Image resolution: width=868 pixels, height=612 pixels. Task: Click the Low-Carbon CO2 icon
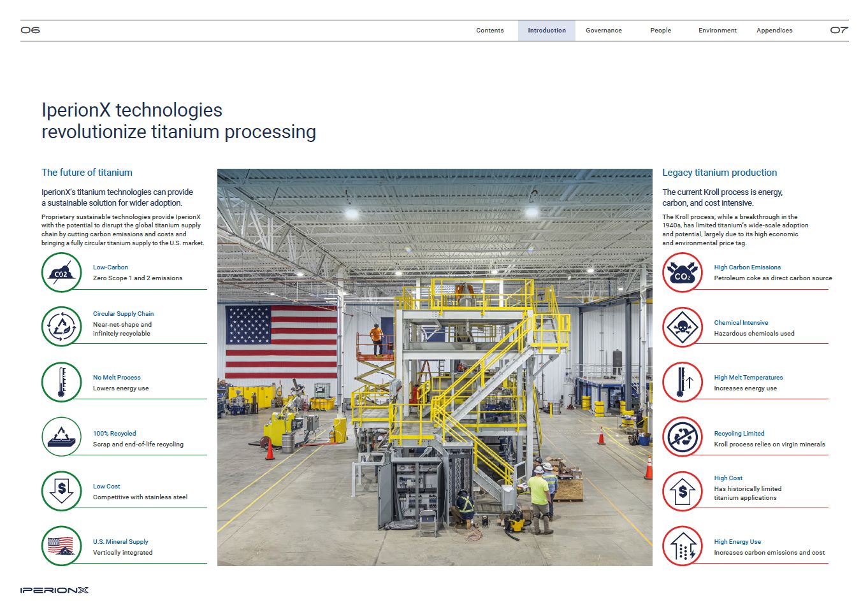[x=62, y=273]
